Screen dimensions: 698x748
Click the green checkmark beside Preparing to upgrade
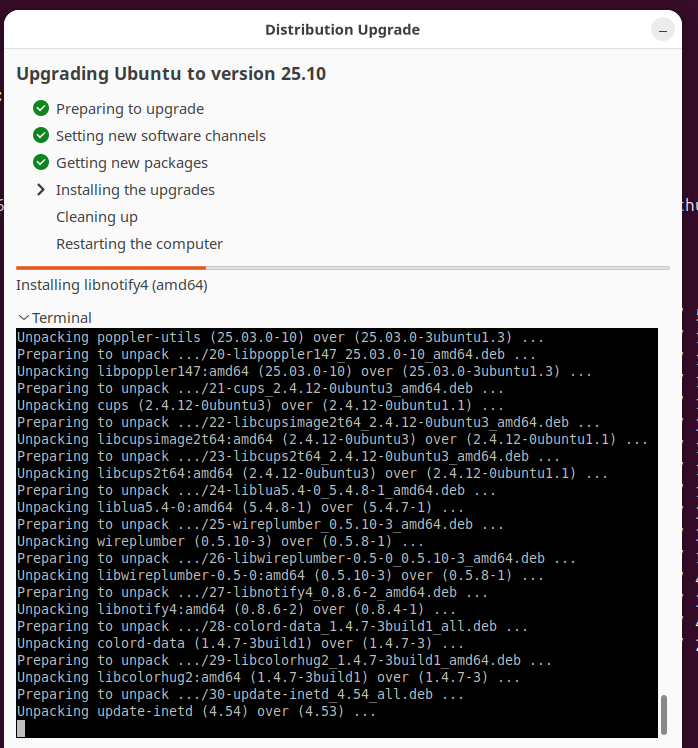[x=41, y=108]
